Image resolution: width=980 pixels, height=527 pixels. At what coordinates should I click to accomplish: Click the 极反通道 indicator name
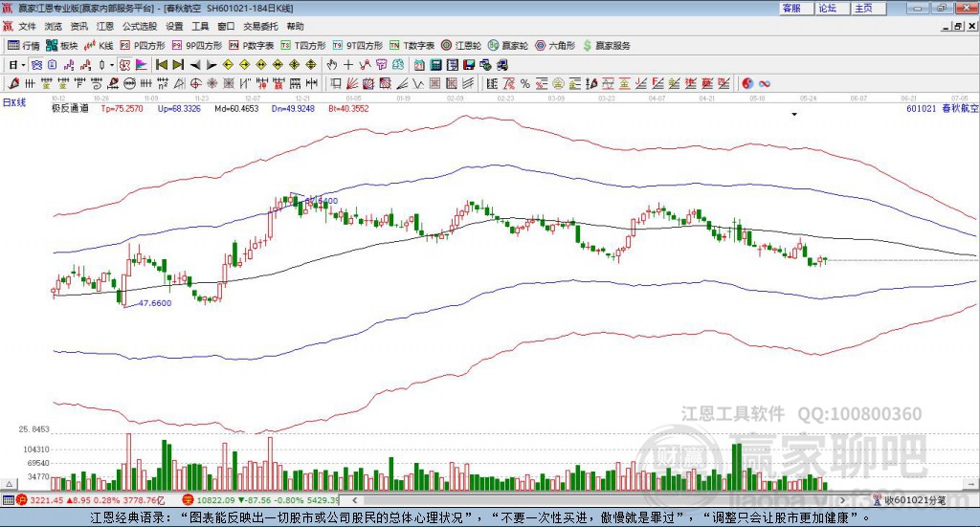coord(70,108)
